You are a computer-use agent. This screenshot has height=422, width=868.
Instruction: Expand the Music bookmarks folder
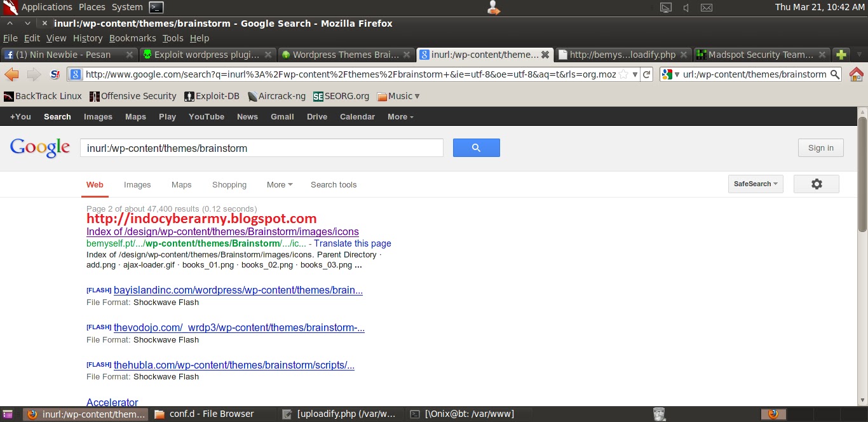click(x=398, y=96)
